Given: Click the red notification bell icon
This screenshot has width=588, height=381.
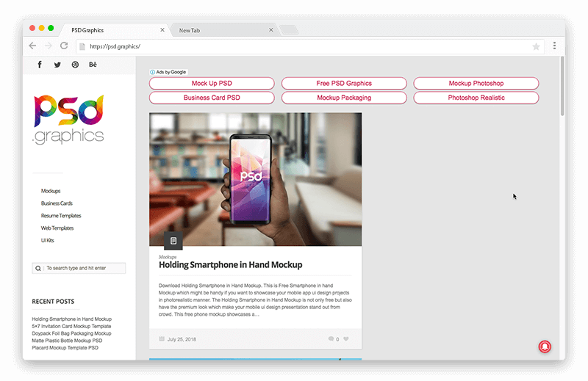Looking at the screenshot, I should click(545, 346).
